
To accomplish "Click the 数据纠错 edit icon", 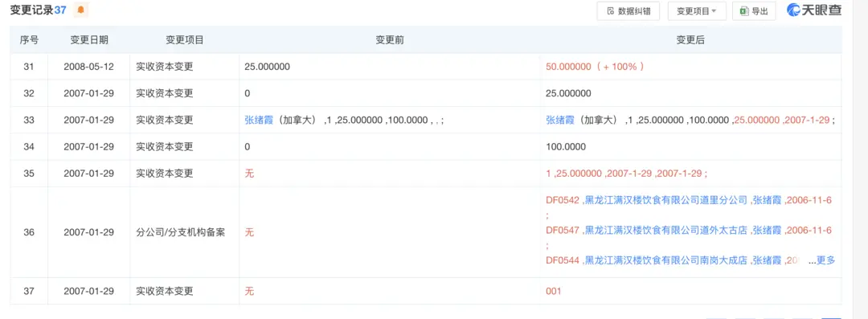I will [611, 11].
